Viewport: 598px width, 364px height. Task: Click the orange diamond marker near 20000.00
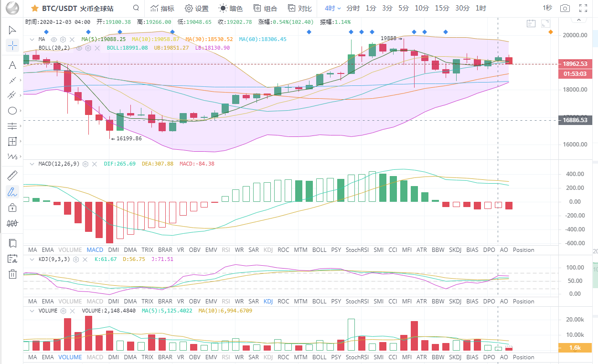[551, 32]
